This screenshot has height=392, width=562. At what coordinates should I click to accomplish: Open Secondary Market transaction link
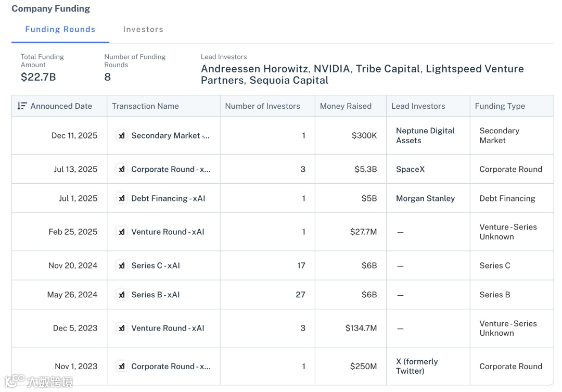[x=171, y=135]
